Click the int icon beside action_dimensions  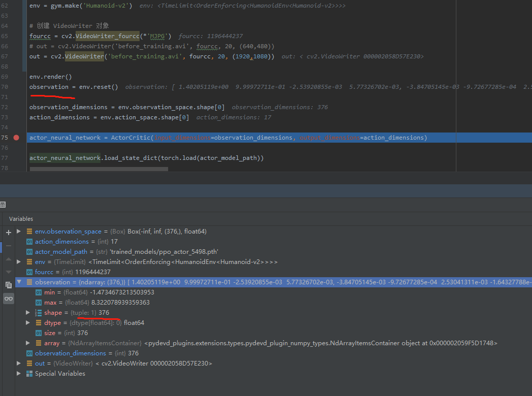coord(29,242)
